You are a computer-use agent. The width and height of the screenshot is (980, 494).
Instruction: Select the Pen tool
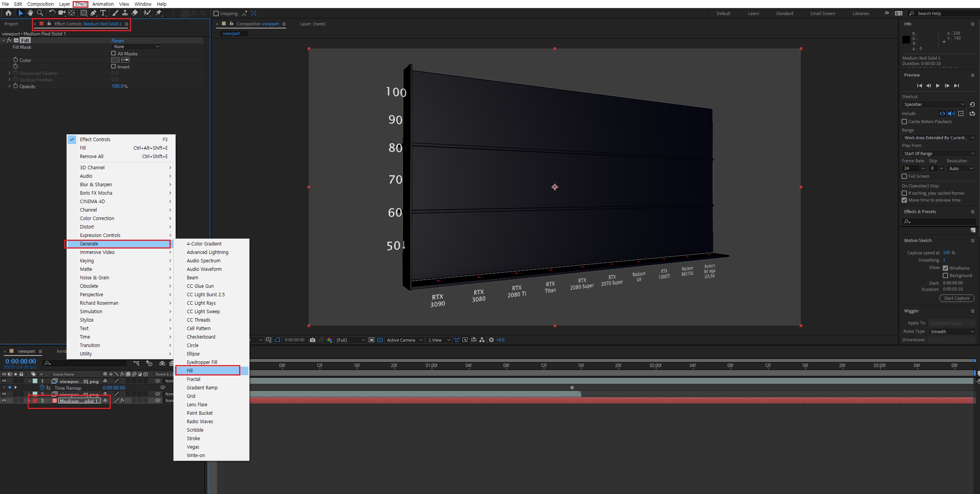[x=93, y=13]
